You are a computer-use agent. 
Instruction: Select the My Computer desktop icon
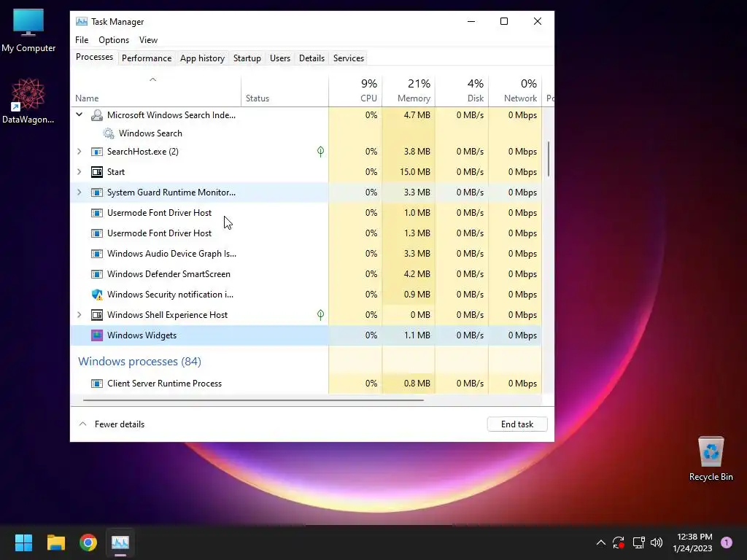(x=28, y=30)
